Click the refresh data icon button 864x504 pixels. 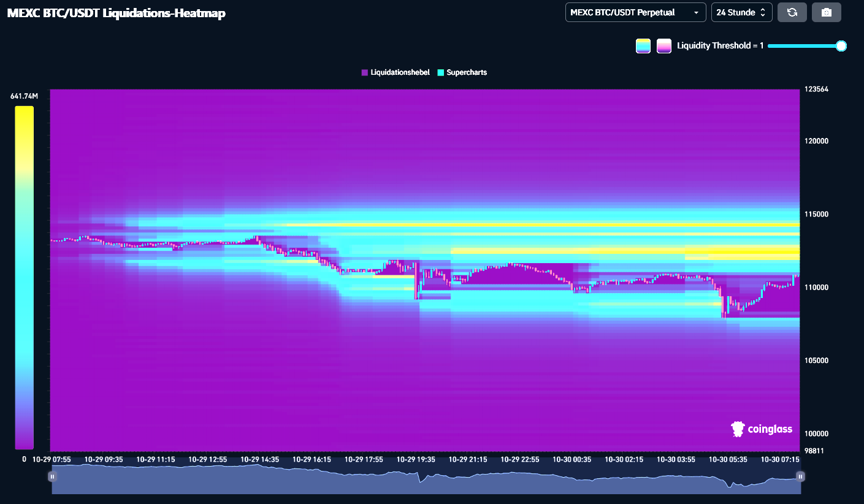792,12
